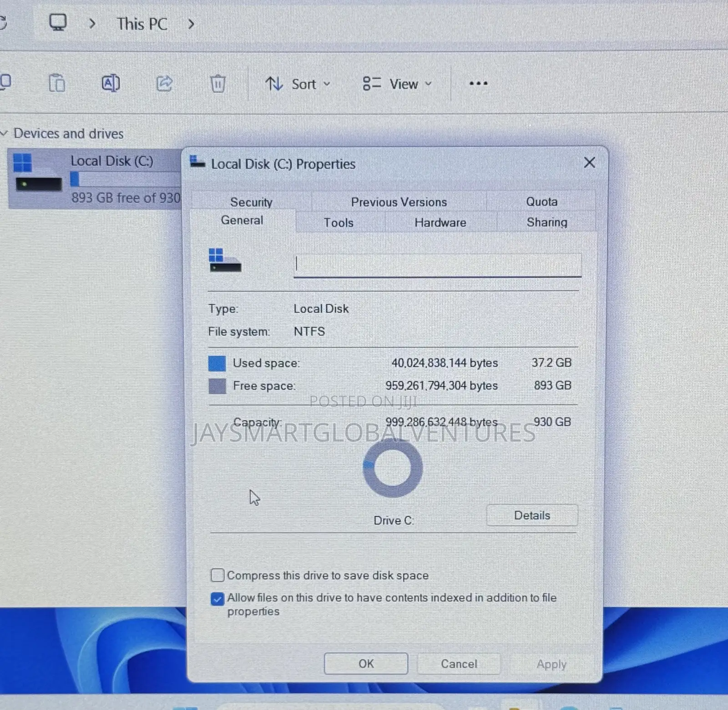This screenshot has height=710, width=728.
Task: Click This PC in the address bar
Action: click(x=142, y=24)
